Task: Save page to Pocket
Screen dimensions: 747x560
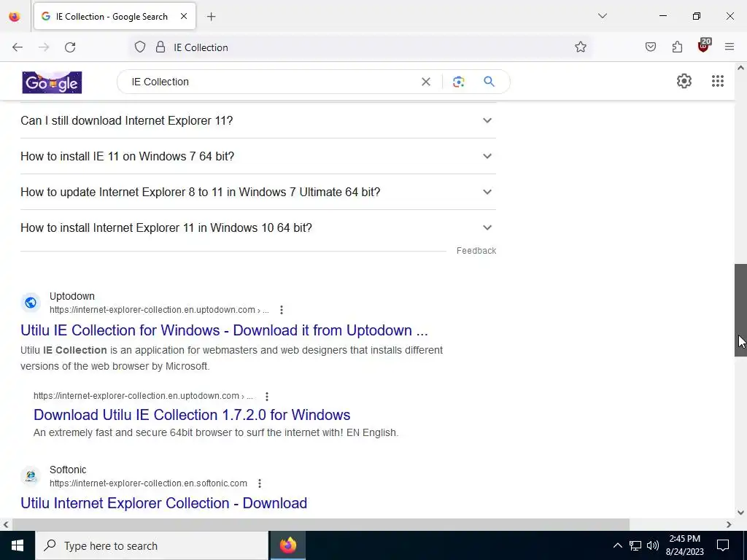Action: 651,47
